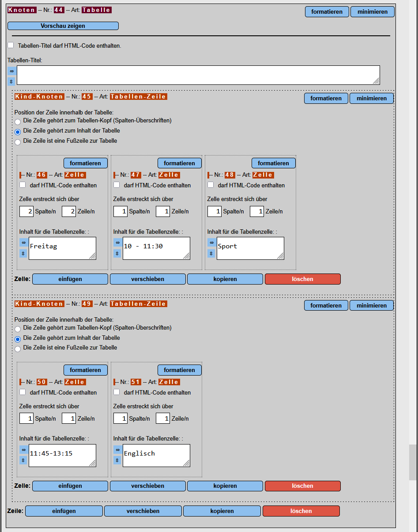Screen dimensions: 418x532
Task: Enable HTML code for the Tabellen-Titel
Action: coord(11,45)
